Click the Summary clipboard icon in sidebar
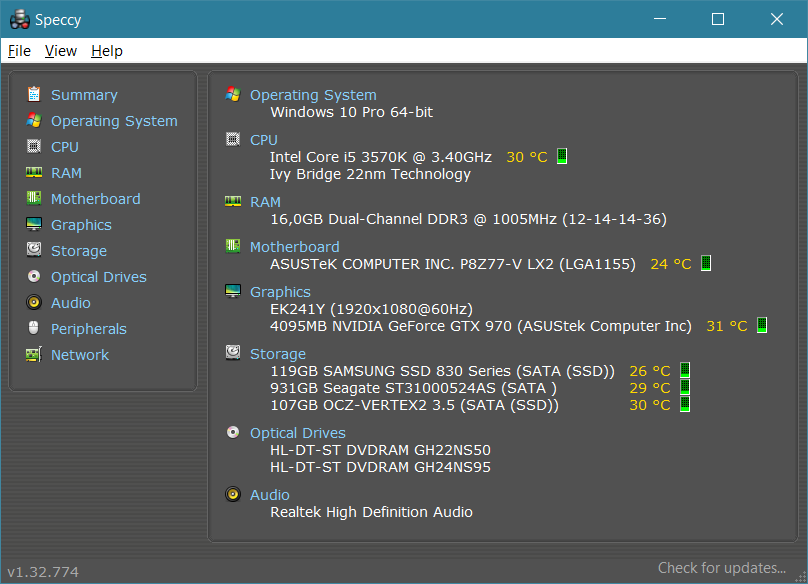 coord(34,94)
